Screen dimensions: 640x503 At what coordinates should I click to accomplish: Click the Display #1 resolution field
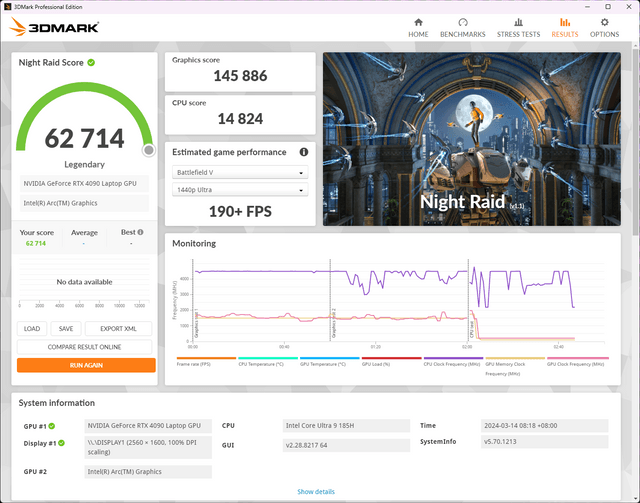(x=148, y=447)
